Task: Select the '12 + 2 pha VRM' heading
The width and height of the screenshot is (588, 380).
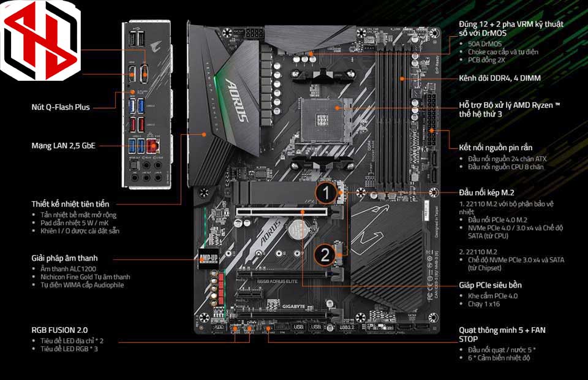Action: [511, 29]
